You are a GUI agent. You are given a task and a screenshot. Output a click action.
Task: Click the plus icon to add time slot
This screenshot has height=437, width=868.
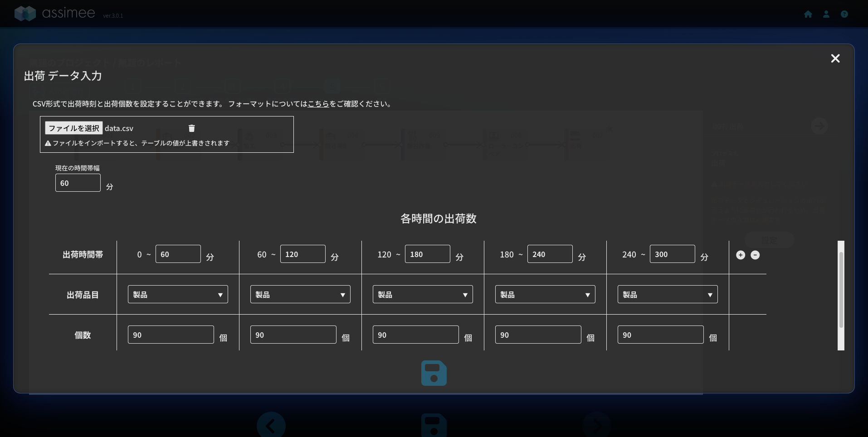741,255
